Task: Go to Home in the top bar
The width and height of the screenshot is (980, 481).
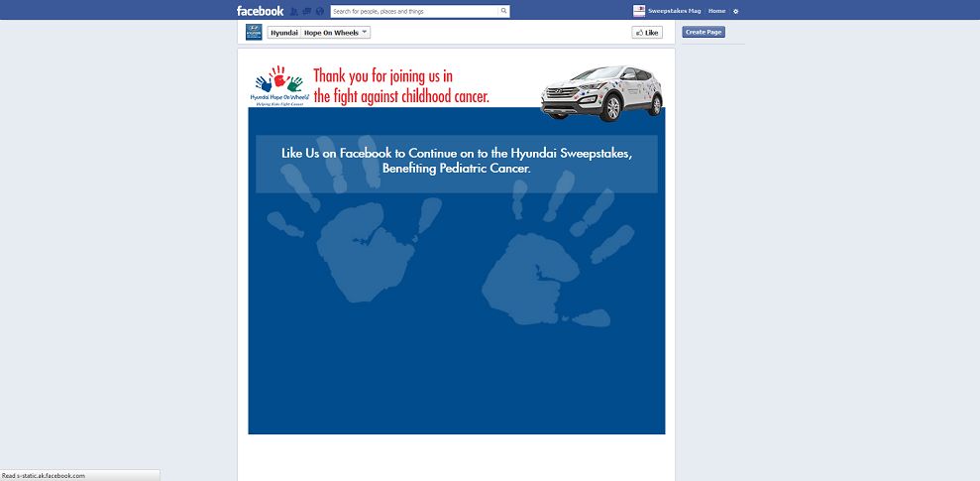Action: click(x=716, y=11)
